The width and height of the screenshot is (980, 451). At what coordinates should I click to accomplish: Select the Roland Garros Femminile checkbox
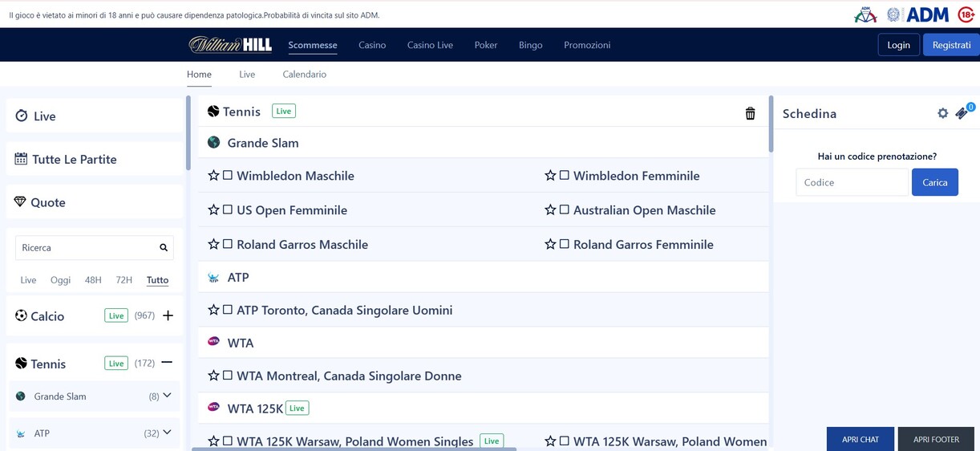click(565, 245)
